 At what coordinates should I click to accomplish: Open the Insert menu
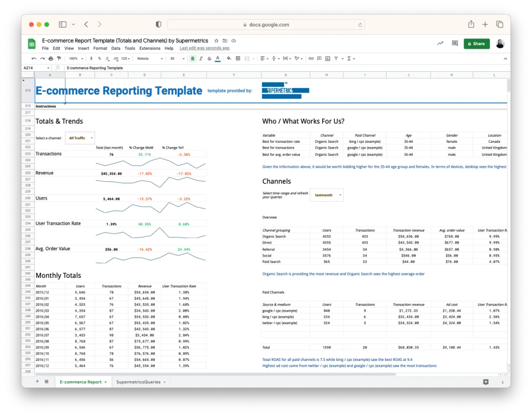[x=84, y=48]
